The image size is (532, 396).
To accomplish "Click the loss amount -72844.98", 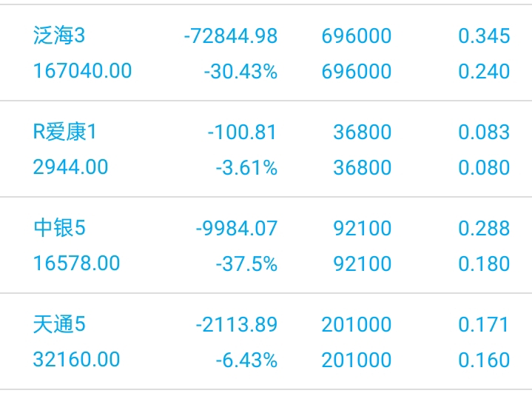I will [x=231, y=36].
